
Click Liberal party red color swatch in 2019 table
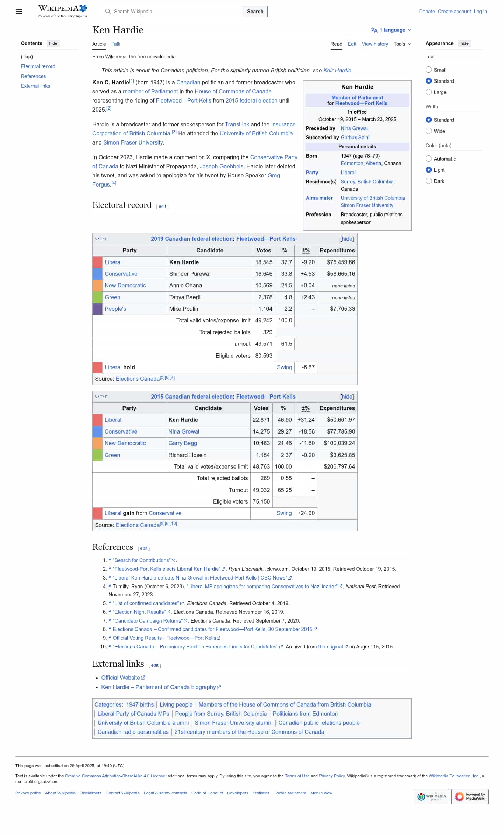click(x=97, y=262)
